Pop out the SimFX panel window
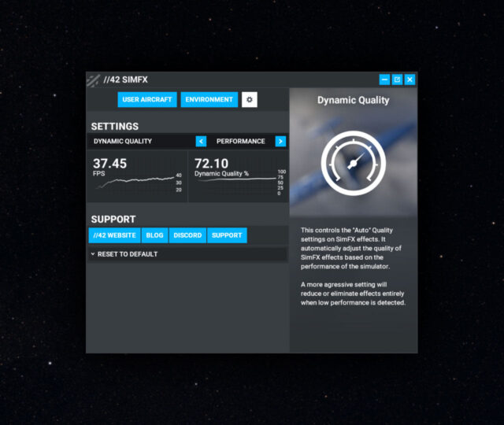The image size is (504, 425). click(x=397, y=79)
